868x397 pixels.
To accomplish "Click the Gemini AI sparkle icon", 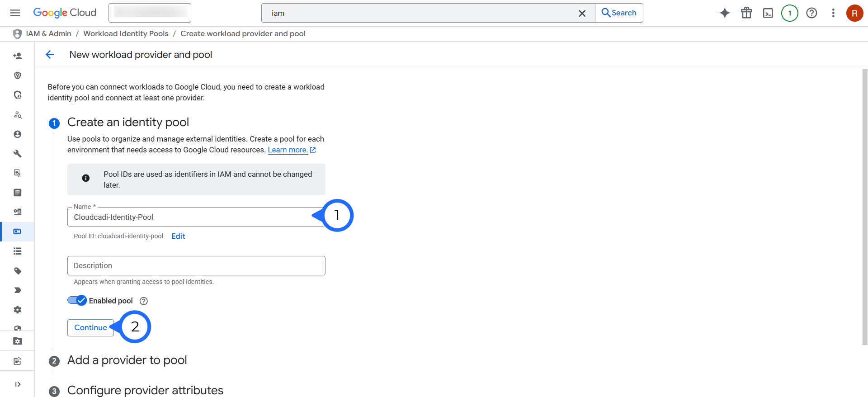I will point(725,13).
